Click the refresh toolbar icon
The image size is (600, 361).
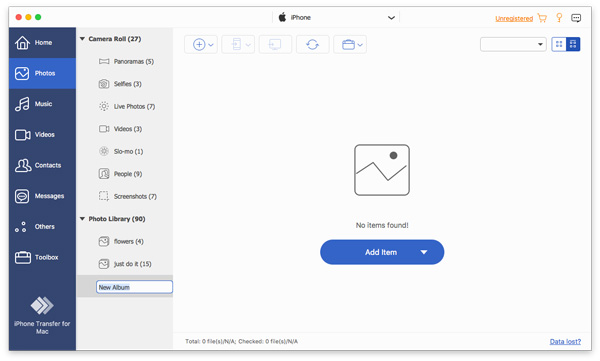[312, 44]
